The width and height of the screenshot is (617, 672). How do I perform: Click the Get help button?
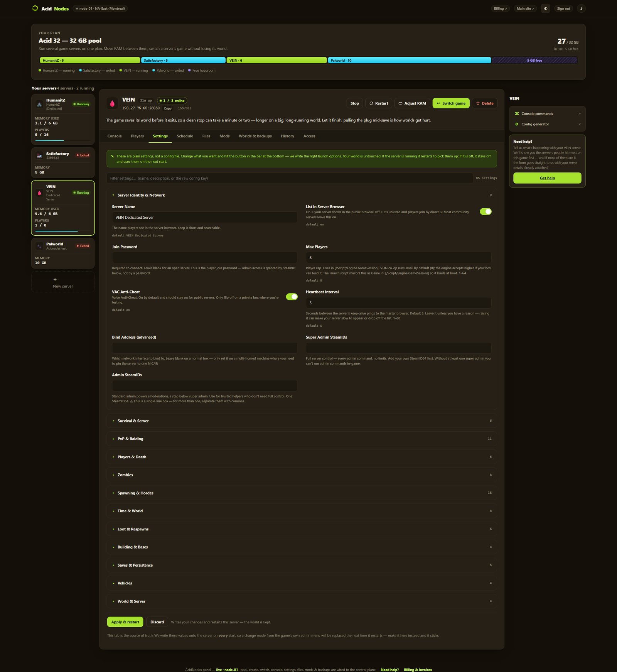tap(547, 178)
